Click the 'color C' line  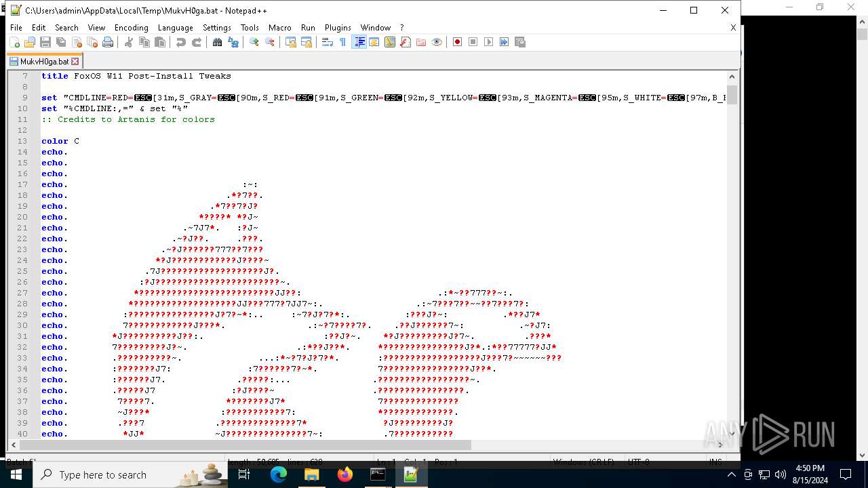pos(60,141)
